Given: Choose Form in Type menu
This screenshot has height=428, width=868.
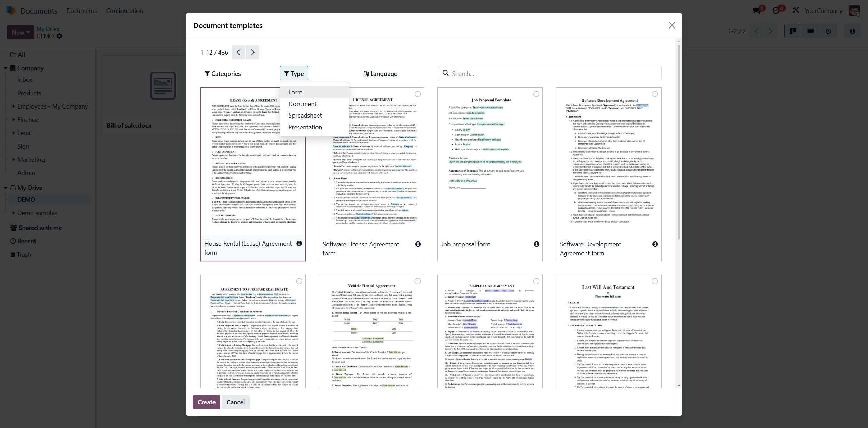Looking at the screenshot, I should pos(314,92).
